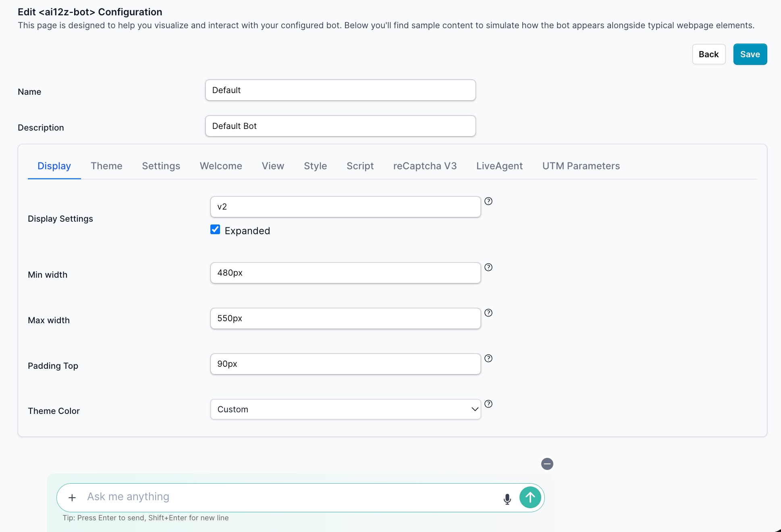The width and height of the screenshot is (781, 532).
Task: Click help icon beside Min width field
Action: 488,267
